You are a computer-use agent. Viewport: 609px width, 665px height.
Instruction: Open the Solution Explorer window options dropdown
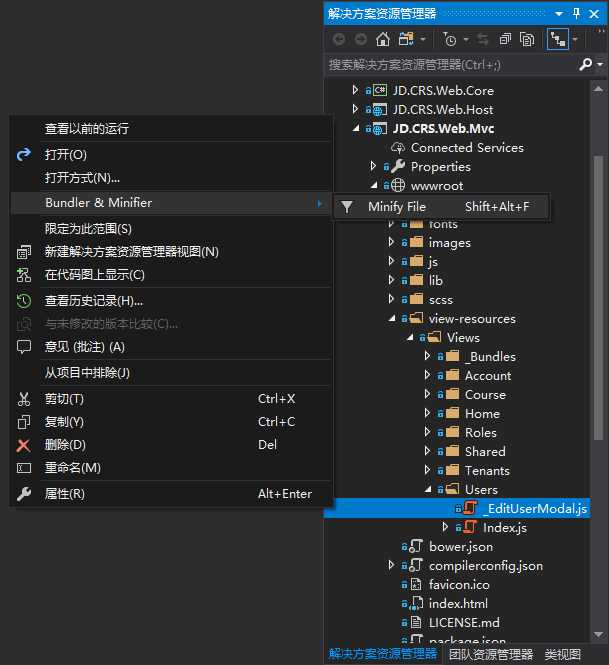coord(559,14)
